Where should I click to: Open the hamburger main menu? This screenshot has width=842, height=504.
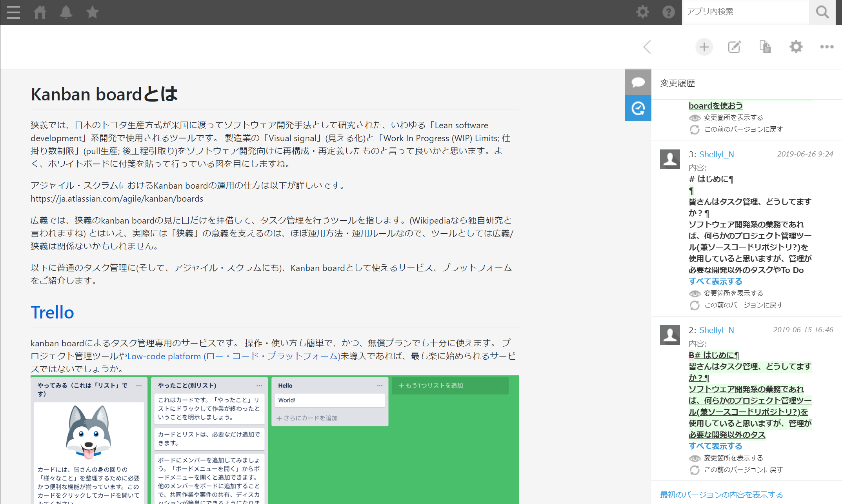click(x=13, y=12)
